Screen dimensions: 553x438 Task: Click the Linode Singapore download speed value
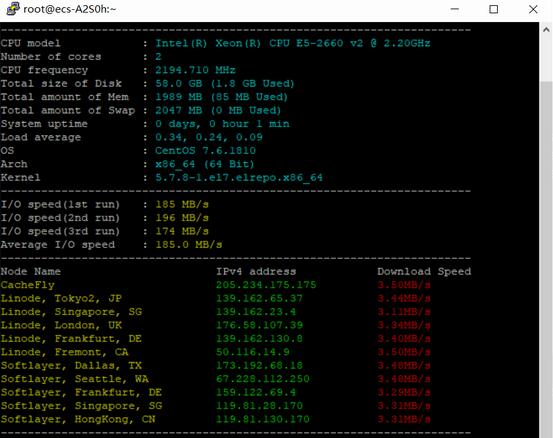(x=404, y=312)
